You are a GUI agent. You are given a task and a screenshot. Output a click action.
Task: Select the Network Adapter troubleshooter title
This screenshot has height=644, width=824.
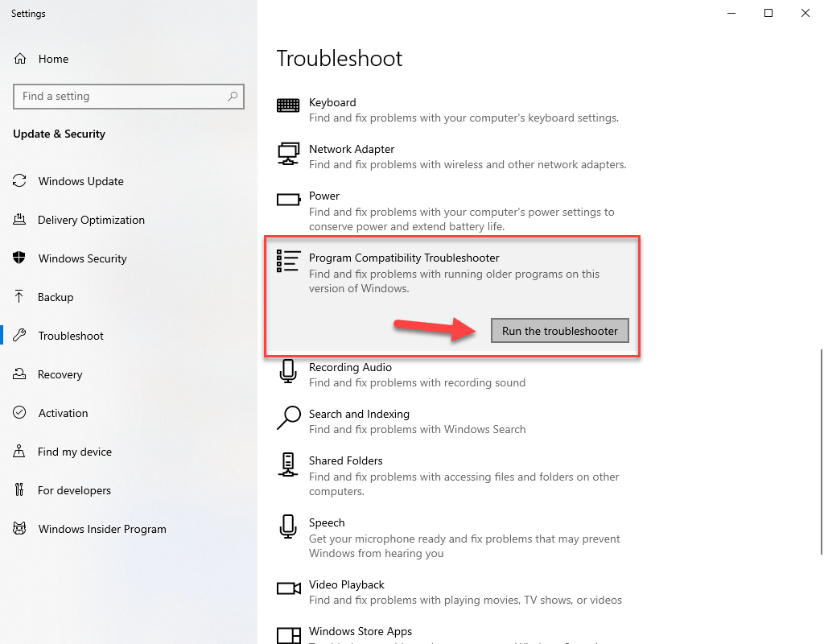[x=352, y=149]
